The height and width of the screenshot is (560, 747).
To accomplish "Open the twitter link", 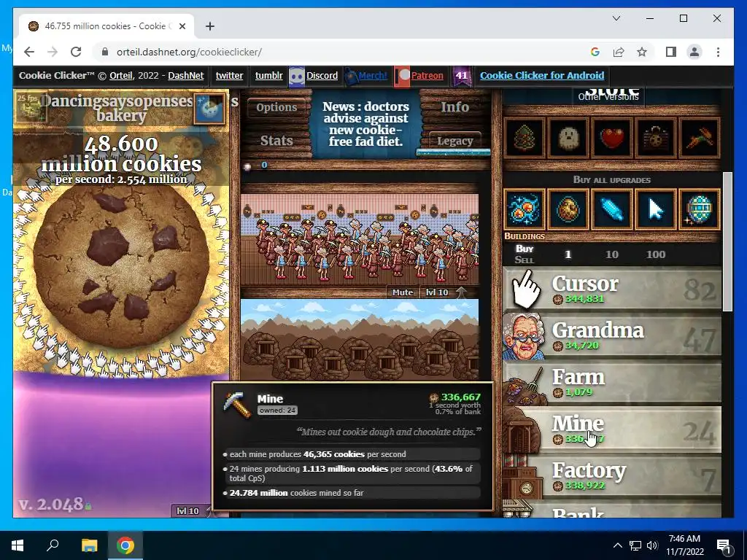I will tap(229, 76).
